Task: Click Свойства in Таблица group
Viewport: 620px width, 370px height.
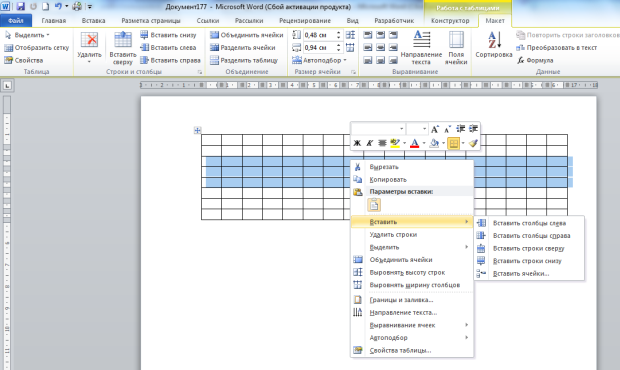Action: (23, 60)
